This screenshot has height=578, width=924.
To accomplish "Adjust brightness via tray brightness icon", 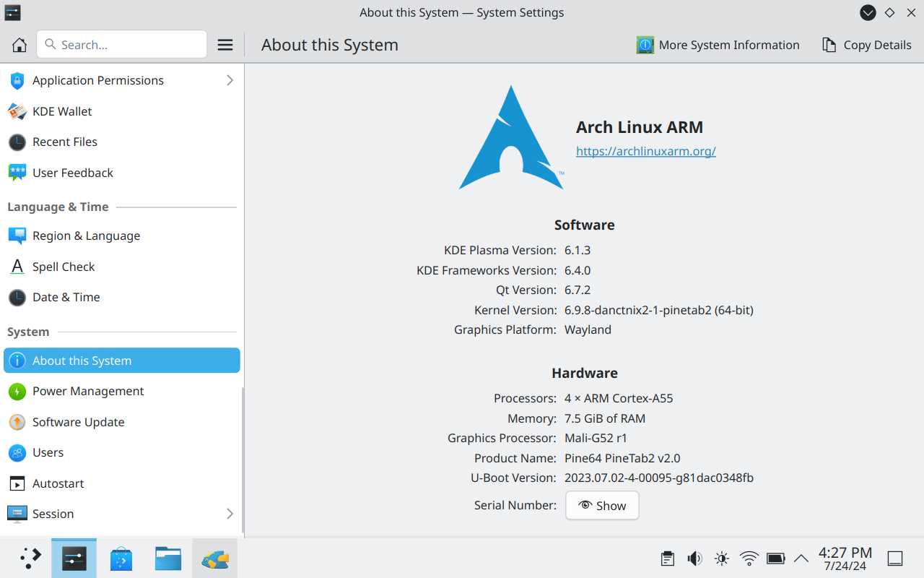I will click(722, 558).
